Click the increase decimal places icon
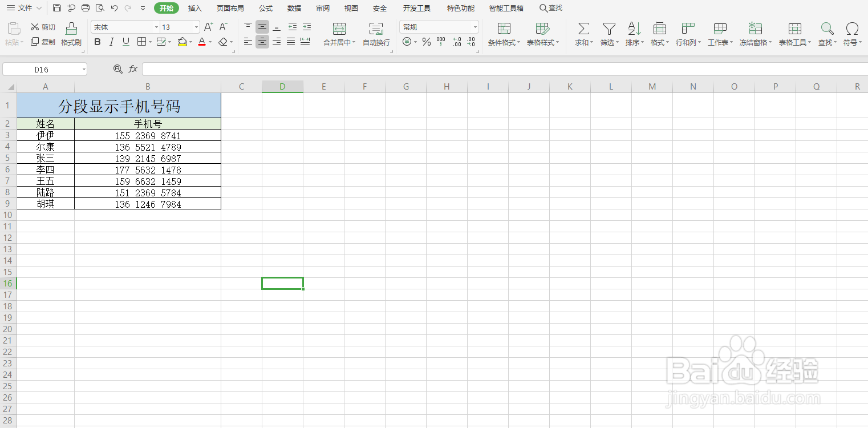Screen dimensions: 868x428 [x=457, y=42]
